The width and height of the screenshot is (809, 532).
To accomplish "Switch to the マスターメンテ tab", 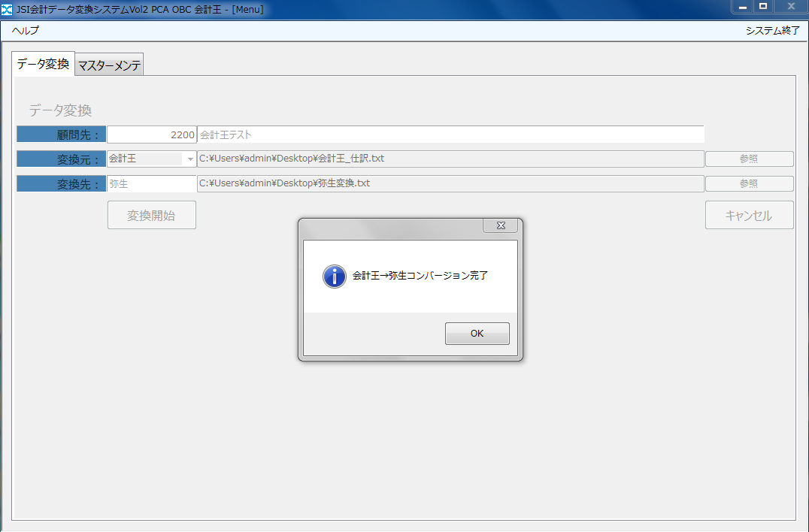I will pyautogui.click(x=109, y=65).
